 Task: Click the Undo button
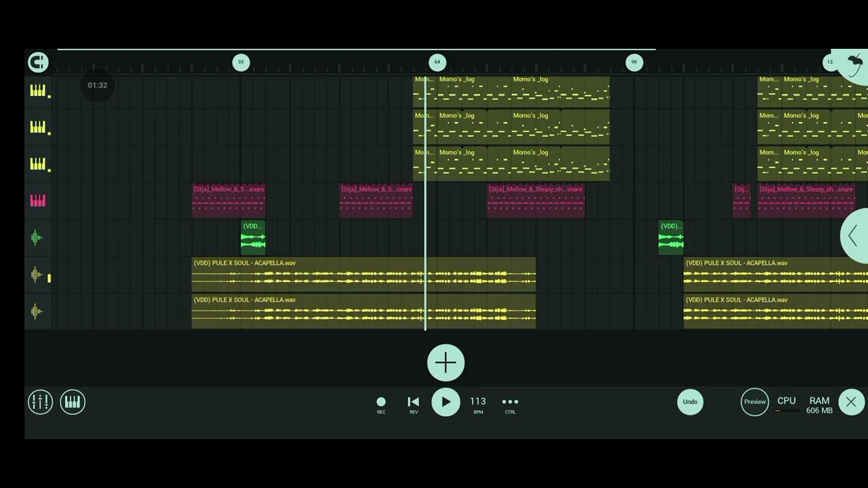(x=690, y=402)
